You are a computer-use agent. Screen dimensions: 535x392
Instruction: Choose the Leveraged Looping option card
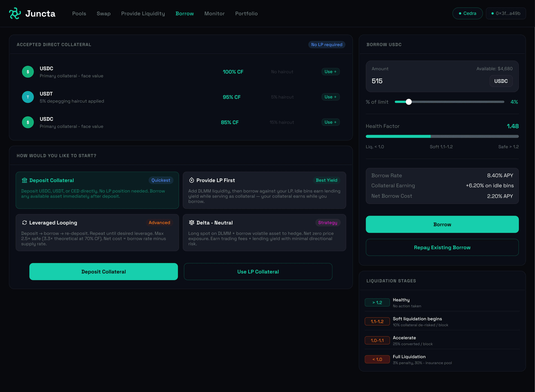(x=97, y=233)
